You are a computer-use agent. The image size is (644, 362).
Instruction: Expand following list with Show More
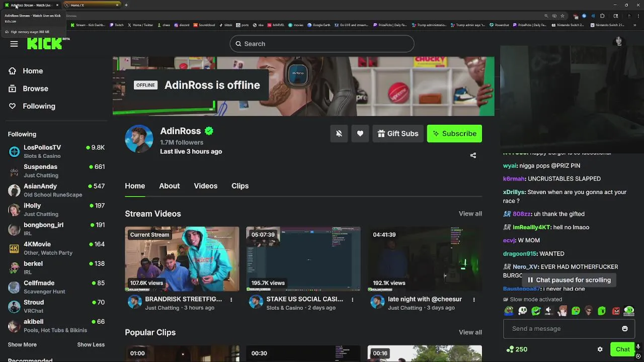(22, 345)
